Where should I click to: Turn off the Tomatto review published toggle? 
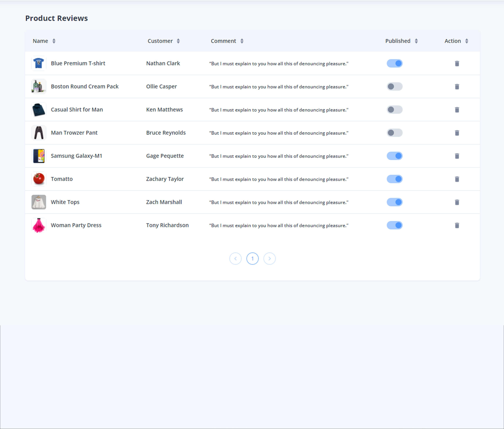(394, 179)
